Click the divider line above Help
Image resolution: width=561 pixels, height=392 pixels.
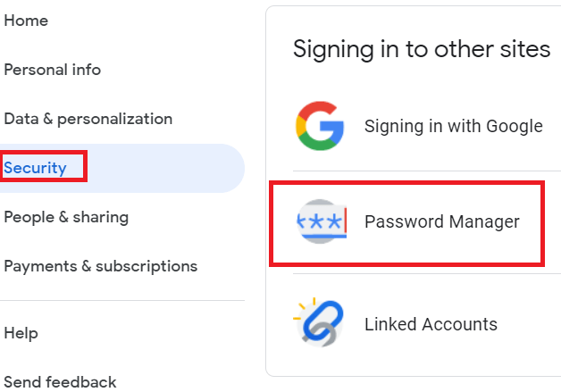click(121, 301)
